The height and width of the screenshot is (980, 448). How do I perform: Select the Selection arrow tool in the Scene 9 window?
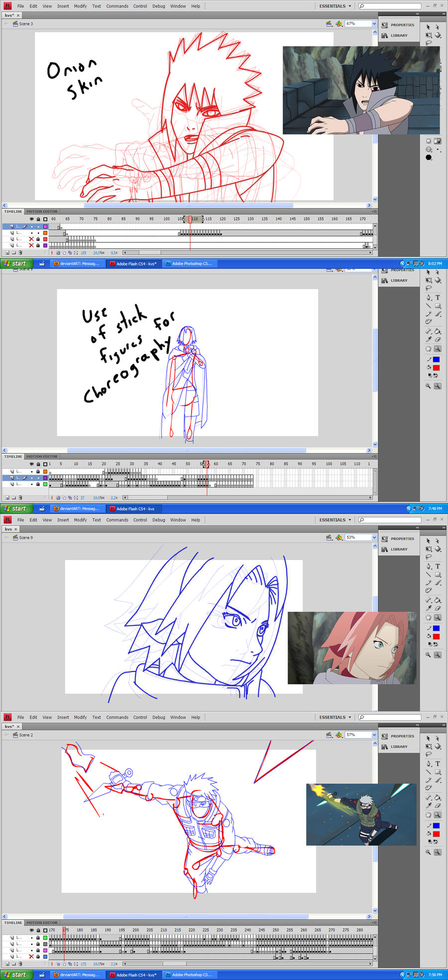pos(429,541)
